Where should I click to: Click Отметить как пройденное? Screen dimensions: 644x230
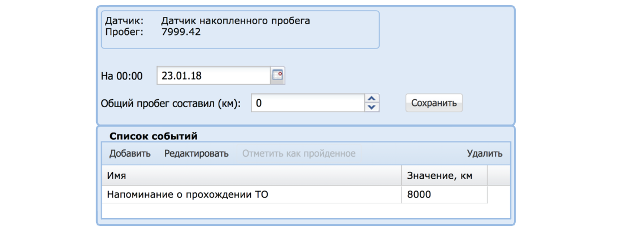click(299, 153)
